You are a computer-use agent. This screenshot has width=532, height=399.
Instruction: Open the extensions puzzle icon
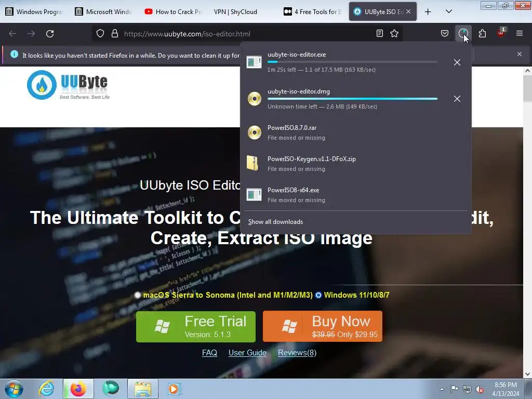(482, 33)
